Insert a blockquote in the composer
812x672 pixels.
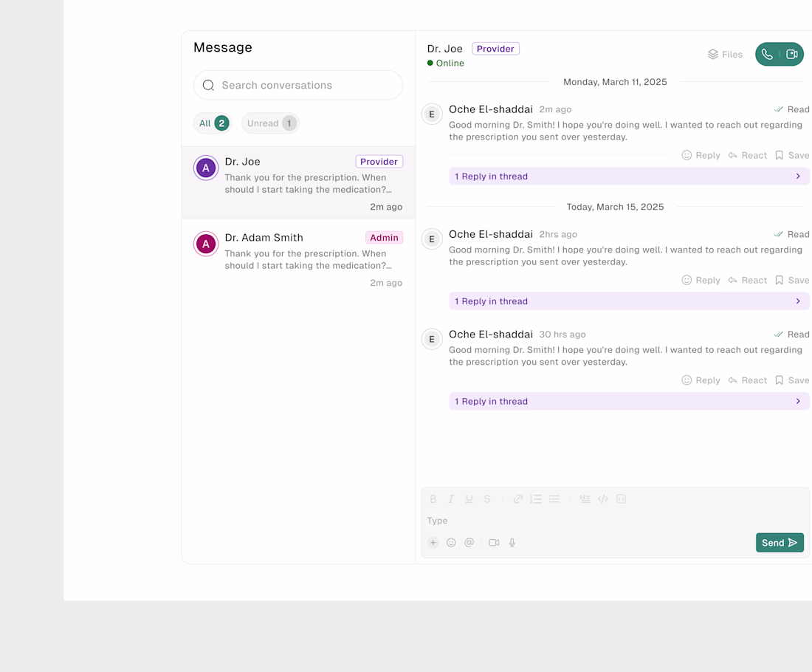[585, 499]
